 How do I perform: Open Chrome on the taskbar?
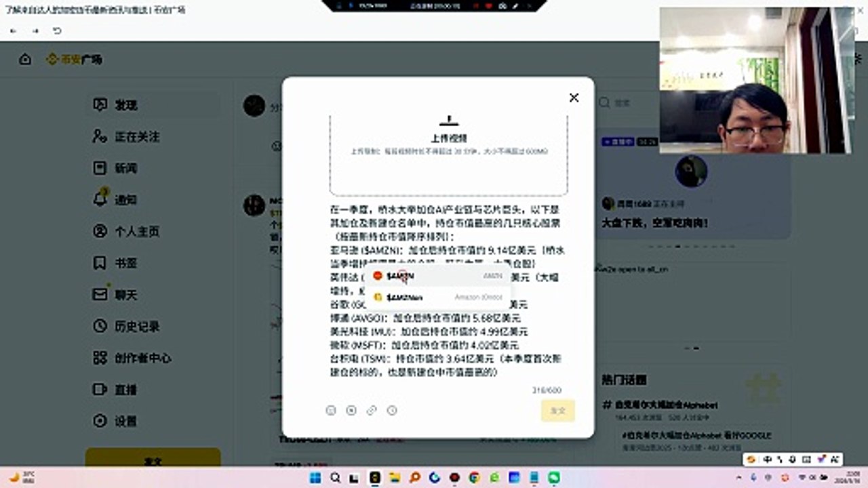click(474, 478)
